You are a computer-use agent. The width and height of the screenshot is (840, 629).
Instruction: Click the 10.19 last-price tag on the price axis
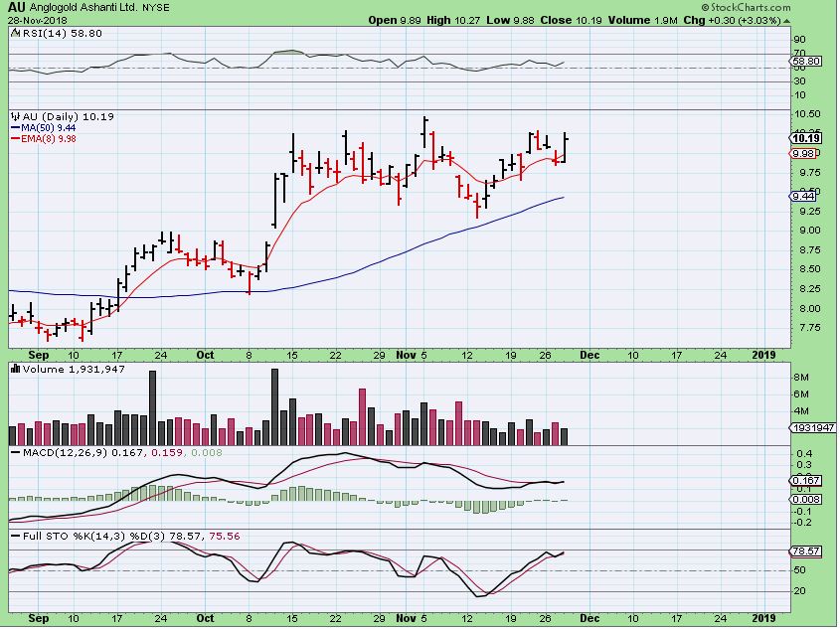click(806, 138)
